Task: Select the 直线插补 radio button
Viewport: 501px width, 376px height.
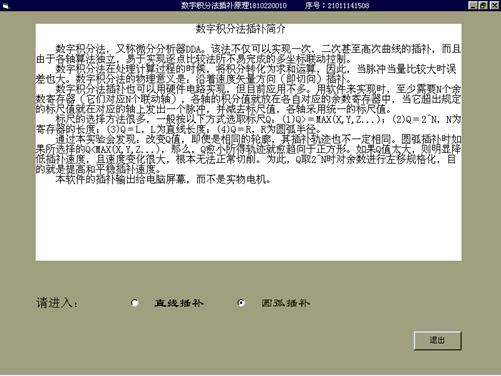Action: click(x=134, y=303)
